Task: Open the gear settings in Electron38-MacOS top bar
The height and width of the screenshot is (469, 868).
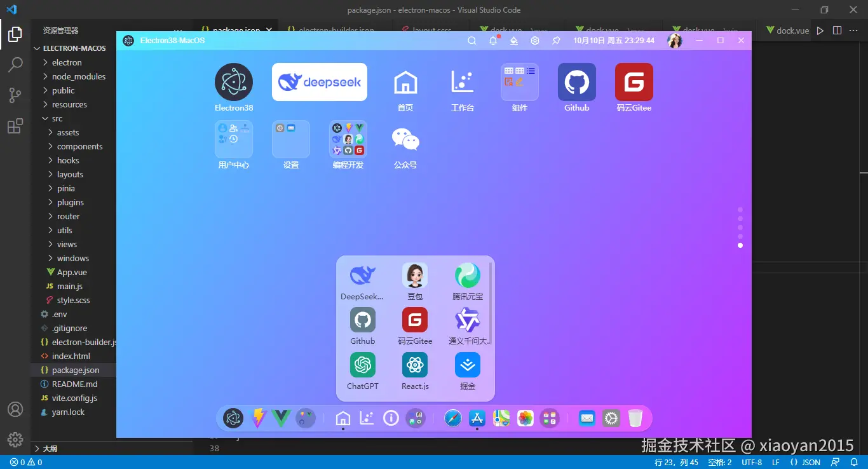Action: (x=535, y=41)
